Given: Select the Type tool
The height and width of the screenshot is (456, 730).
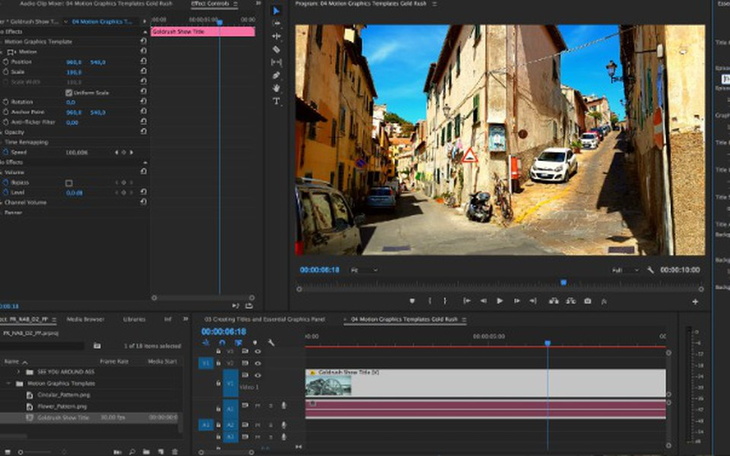Looking at the screenshot, I should (276, 101).
